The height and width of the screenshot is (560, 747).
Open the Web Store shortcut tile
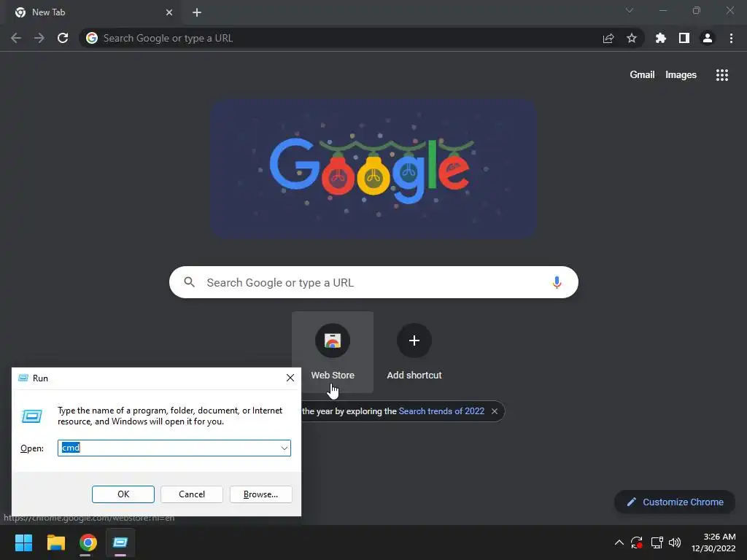(x=333, y=352)
